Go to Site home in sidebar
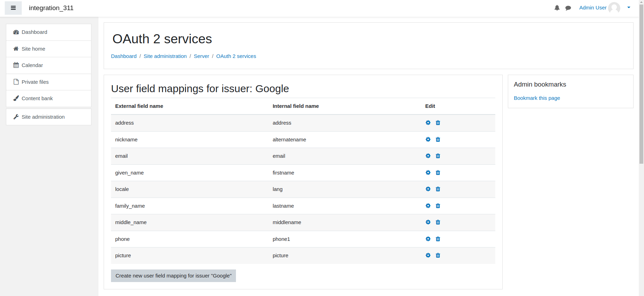 point(49,49)
